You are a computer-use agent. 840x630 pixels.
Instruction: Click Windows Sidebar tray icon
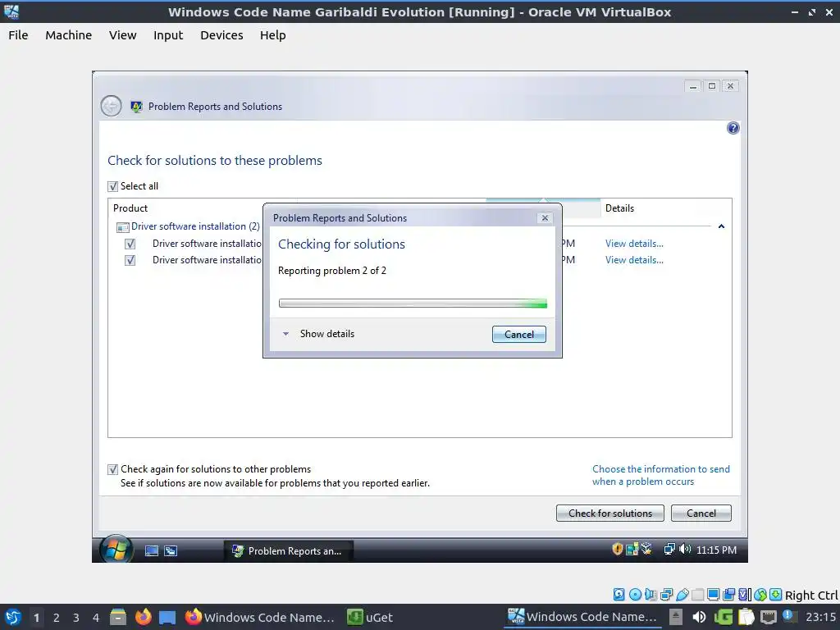[x=632, y=549]
